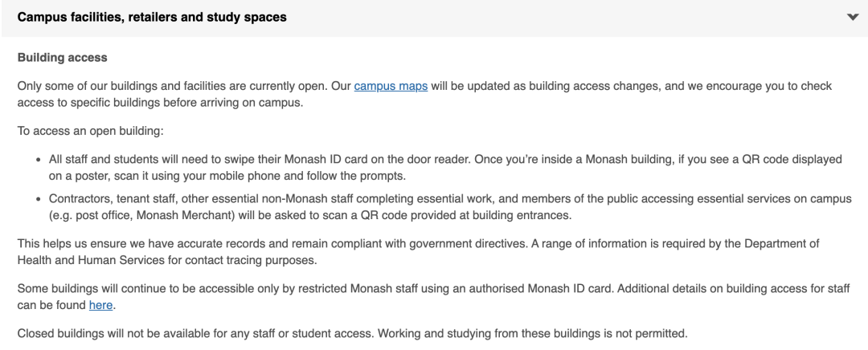Click the 'Campus facilities, retailers and study spaces' header title
The width and height of the screenshot is (868, 350).
[x=152, y=17]
